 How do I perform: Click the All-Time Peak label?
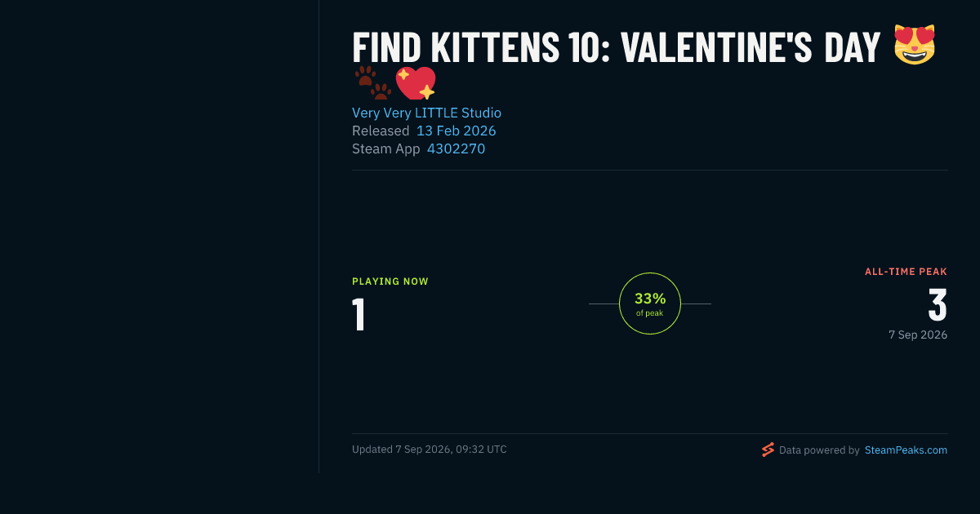906,272
